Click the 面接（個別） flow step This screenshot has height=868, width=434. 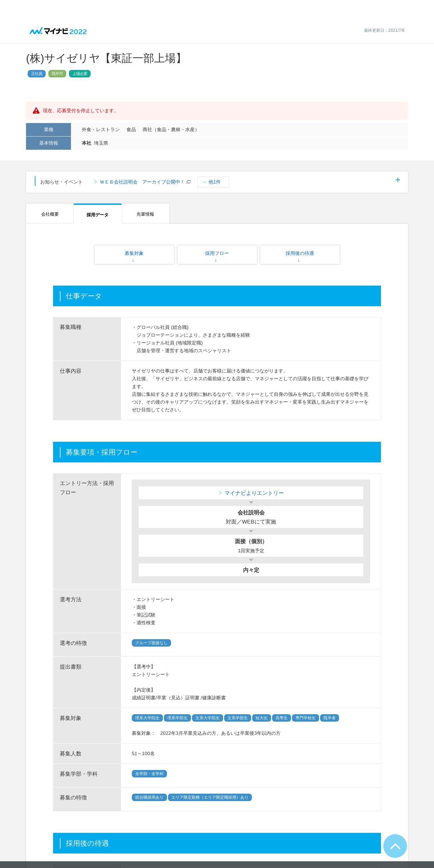coord(251,546)
